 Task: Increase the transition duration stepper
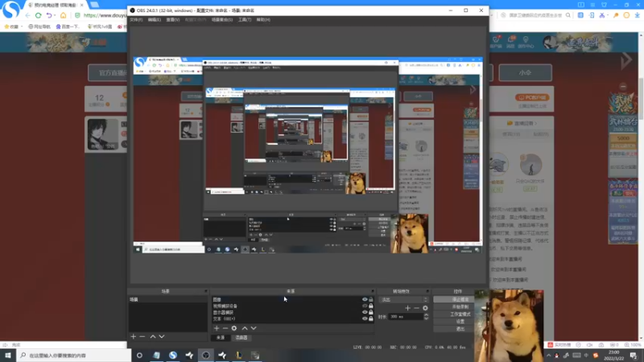[x=426, y=315]
